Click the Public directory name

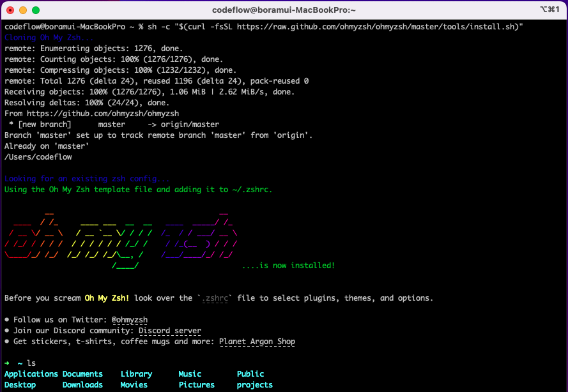(x=250, y=374)
